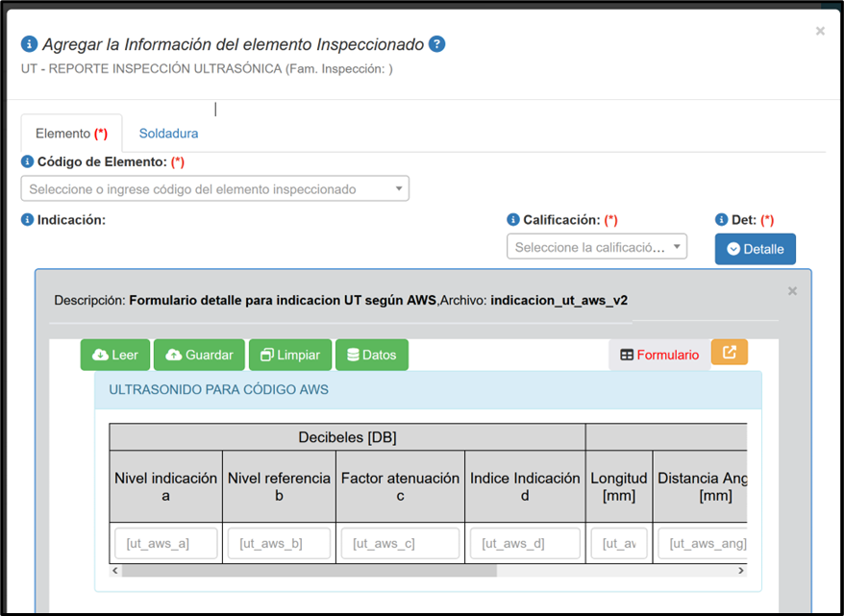Screen dimensions: 844x616
Task: Select the Elemento tab
Action: pyautogui.click(x=71, y=134)
